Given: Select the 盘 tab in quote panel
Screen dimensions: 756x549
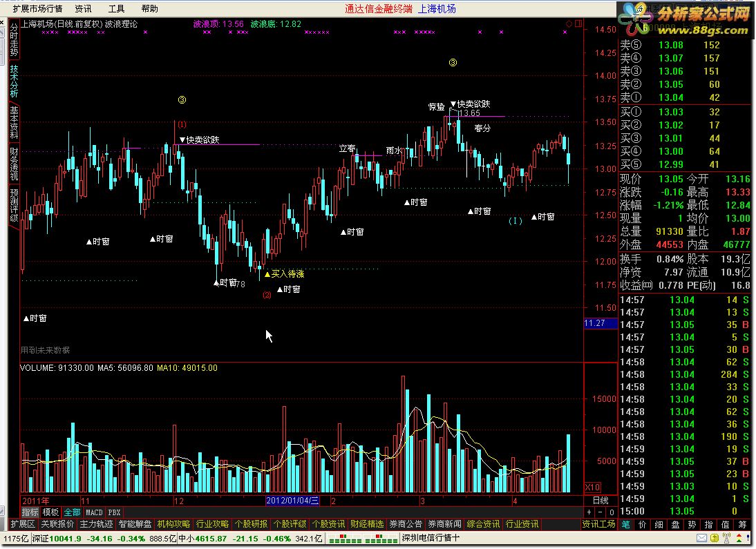Looking at the screenshot, I should [675, 524].
